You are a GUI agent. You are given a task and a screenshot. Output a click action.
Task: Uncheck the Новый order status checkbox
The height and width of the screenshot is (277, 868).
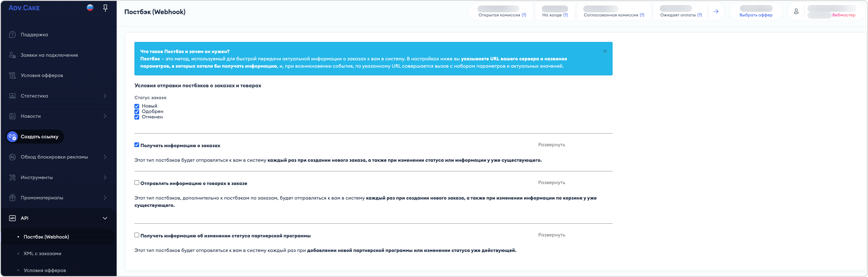(x=137, y=106)
